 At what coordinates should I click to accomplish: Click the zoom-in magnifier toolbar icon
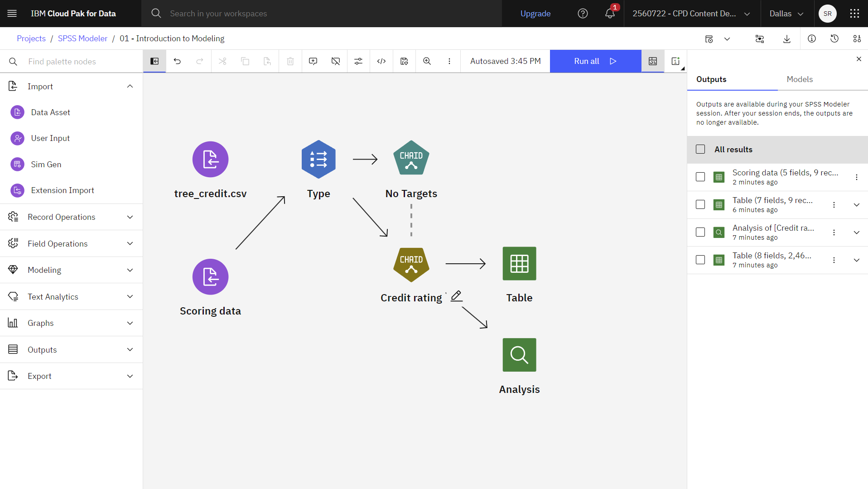[427, 61]
